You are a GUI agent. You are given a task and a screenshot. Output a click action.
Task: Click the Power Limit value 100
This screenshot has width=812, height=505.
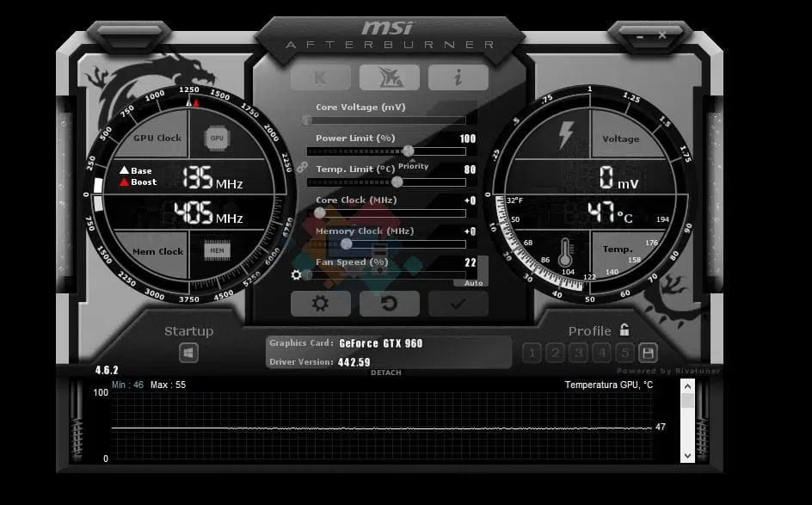point(468,139)
